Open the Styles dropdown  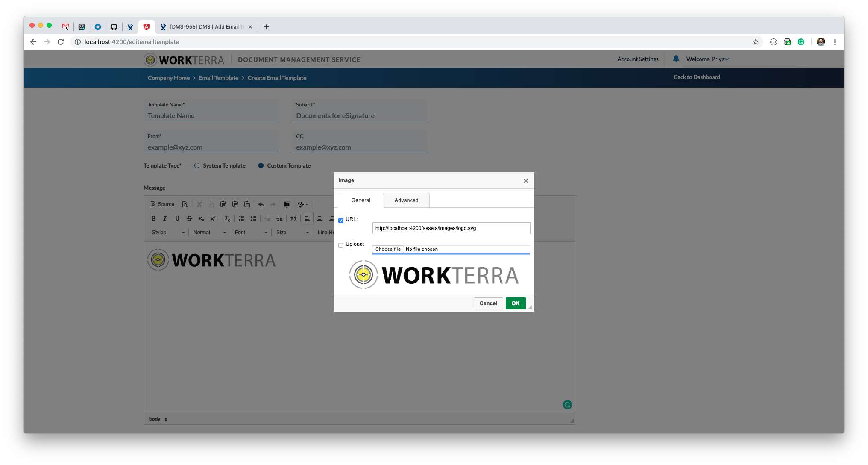pos(168,232)
